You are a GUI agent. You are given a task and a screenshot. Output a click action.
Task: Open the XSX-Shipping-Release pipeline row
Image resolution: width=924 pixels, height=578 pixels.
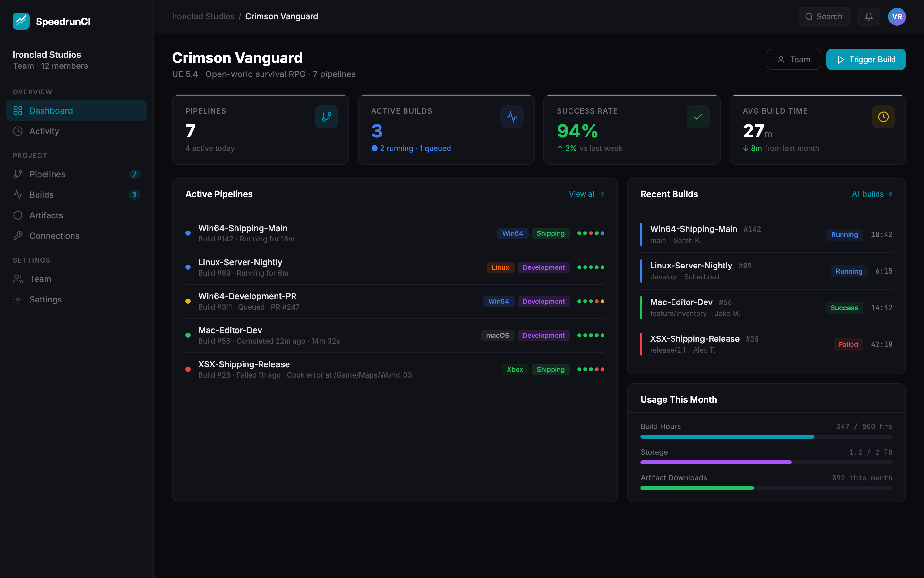point(395,369)
